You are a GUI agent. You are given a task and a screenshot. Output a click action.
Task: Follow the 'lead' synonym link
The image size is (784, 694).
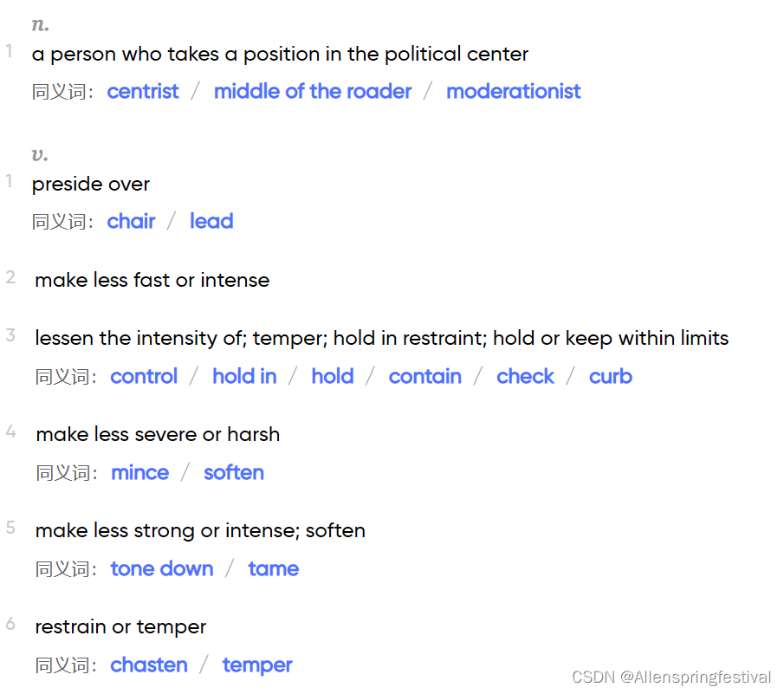(211, 221)
